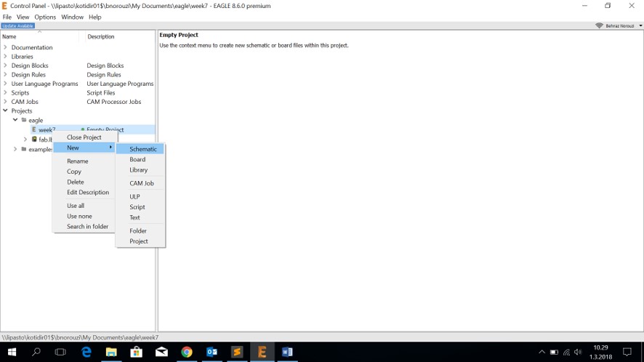The width and height of the screenshot is (644, 362).
Task: Collapse the Projects tree node
Action: (x=5, y=110)
